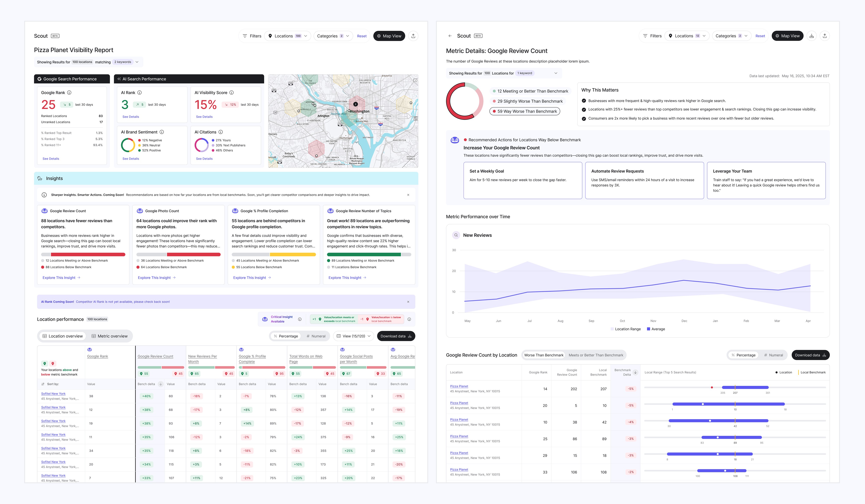This screenshot has height=504, width=865.
Task: Click info icon beside Critical Insight Available
Action: coord(300,319)
